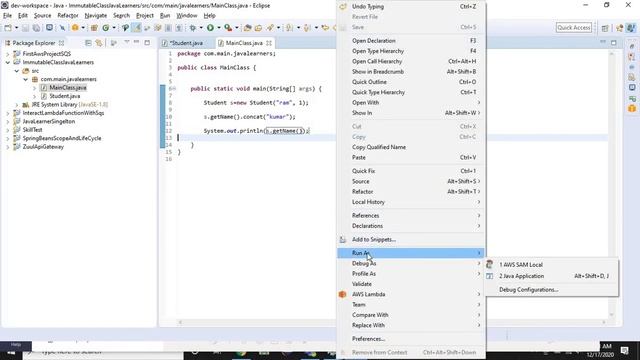
Task: Click AWS SAM Local run icon
Action: (x=489, y=264)
